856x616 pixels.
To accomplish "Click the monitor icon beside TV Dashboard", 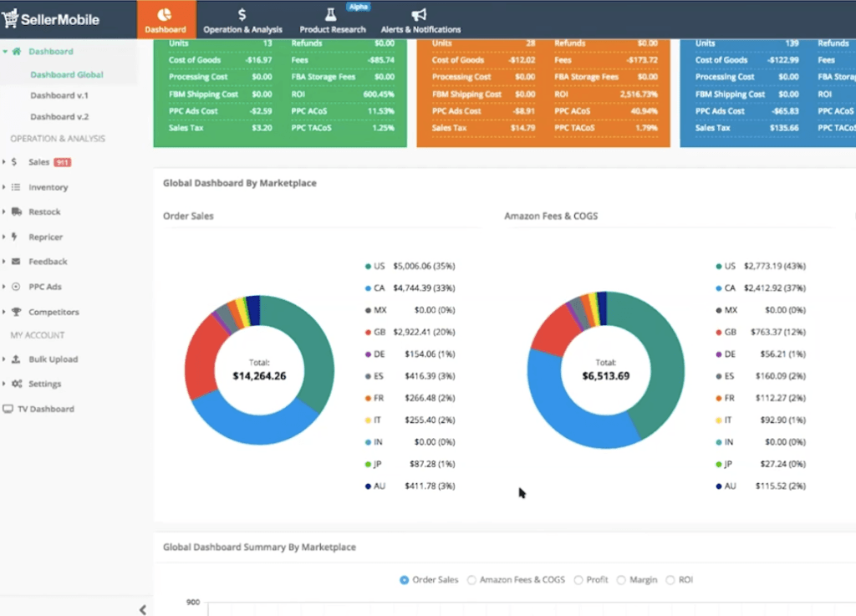I will tap(8, 409).
